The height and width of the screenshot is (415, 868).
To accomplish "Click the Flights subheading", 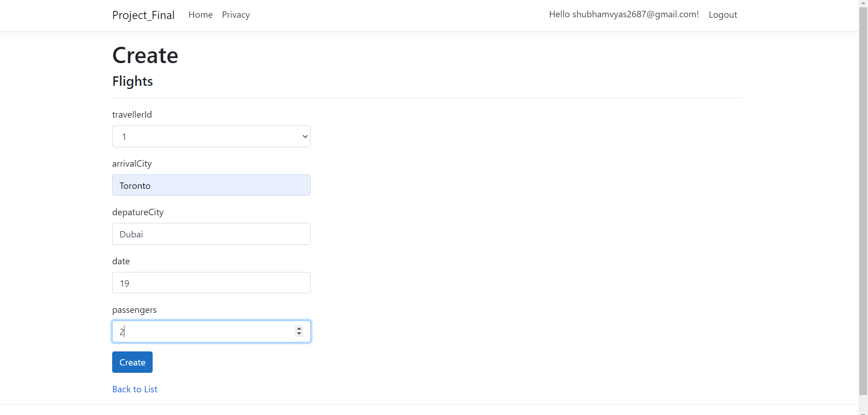I will tap(132, 81).
